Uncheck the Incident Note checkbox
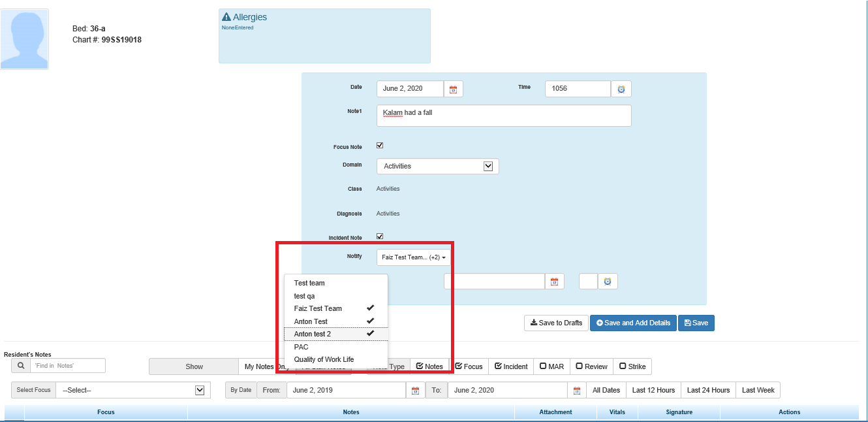 click(380, 236)
